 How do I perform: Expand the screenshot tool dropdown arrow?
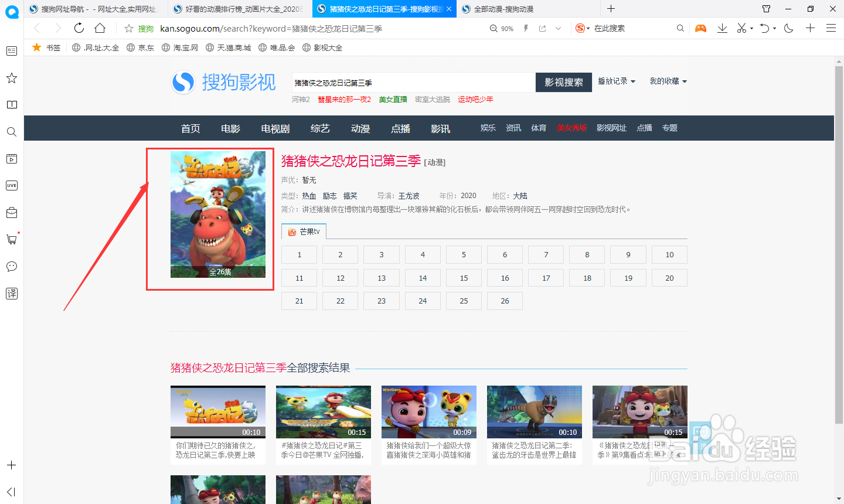coord(752,28)
